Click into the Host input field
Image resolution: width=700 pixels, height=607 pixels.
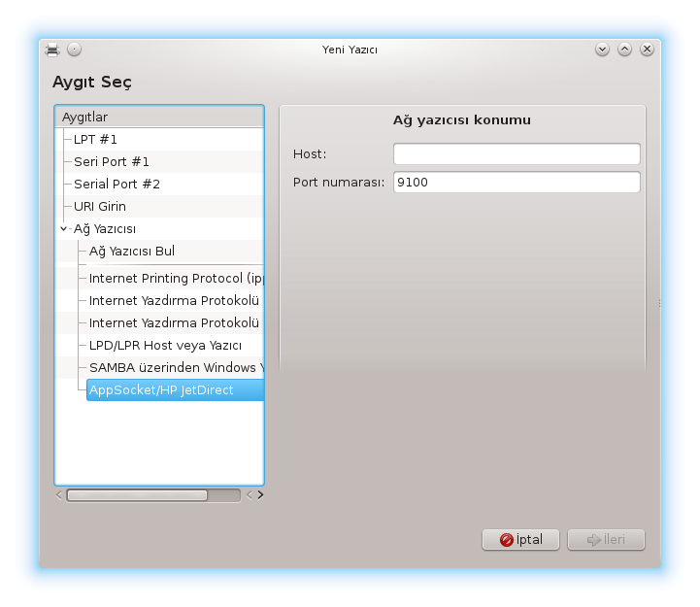517,154
